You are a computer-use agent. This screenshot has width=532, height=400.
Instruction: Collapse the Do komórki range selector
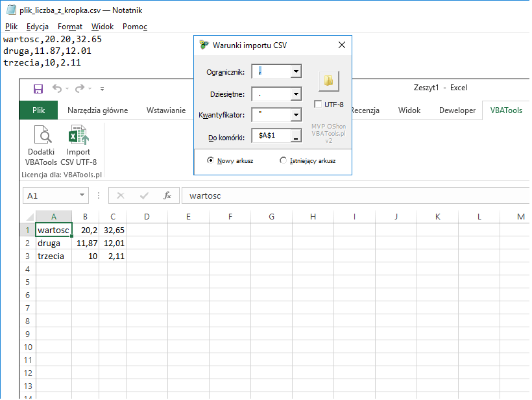coord(296,136)
